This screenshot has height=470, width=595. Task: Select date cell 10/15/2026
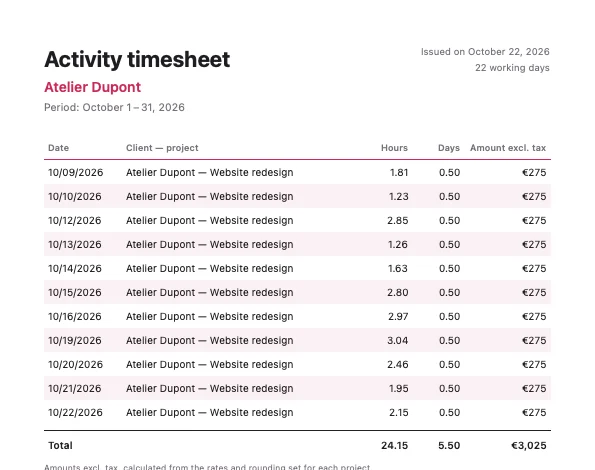tap(75, 292)
